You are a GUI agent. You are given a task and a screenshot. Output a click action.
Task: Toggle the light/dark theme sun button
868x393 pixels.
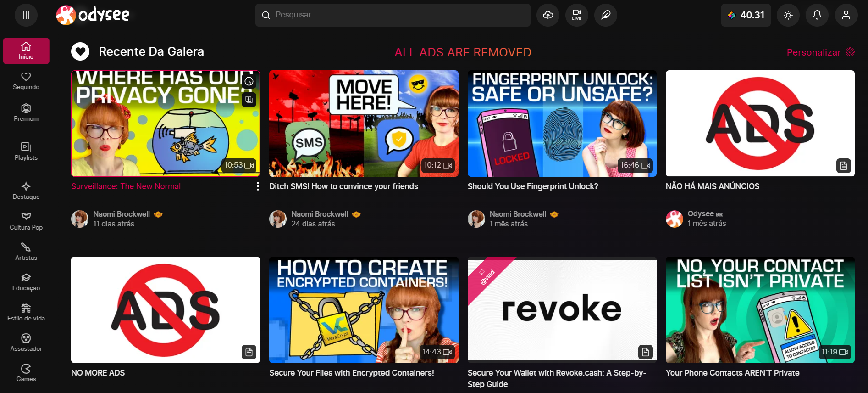788,15
